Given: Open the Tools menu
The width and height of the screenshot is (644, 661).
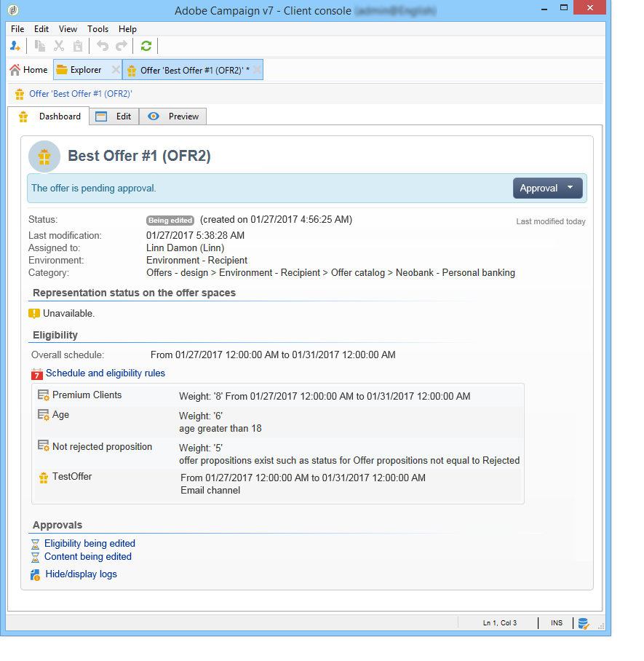Looking at the screenshot, I should pyautogui.click(x=98, y=29).
